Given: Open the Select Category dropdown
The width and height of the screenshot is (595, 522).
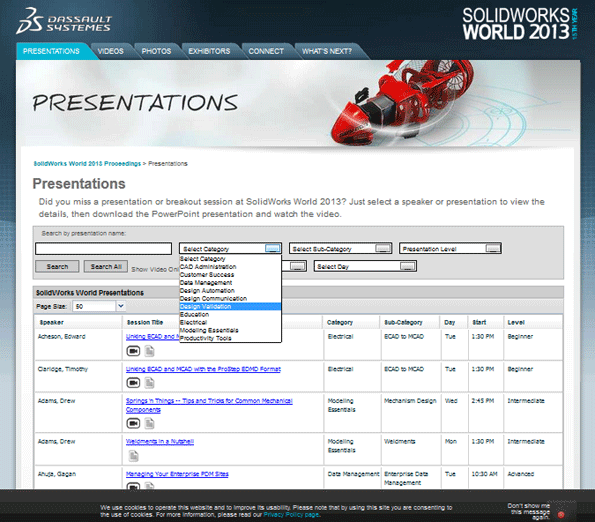Looking at the screenshot, I should pos(230,248).
